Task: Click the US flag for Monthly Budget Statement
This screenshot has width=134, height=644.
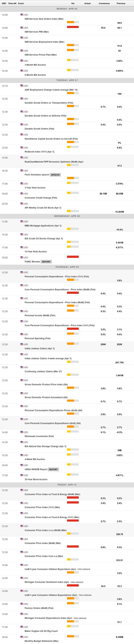Action: [22, 637]
